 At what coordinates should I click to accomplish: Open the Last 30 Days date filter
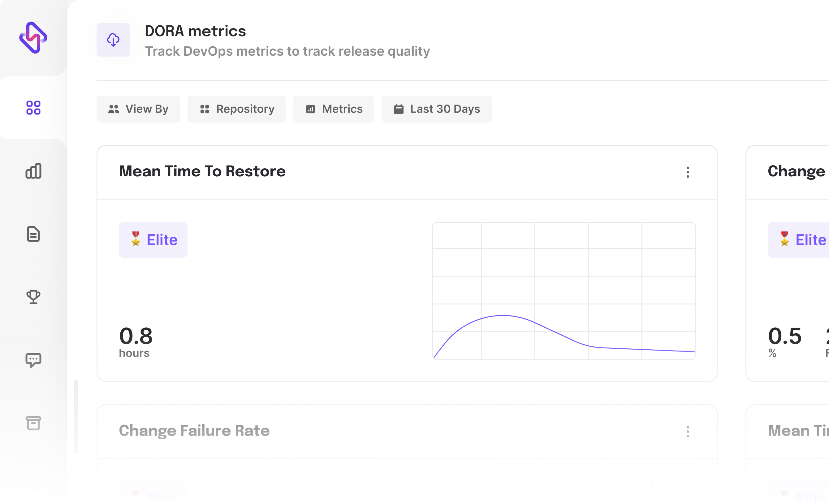click(x=437, y=109)
